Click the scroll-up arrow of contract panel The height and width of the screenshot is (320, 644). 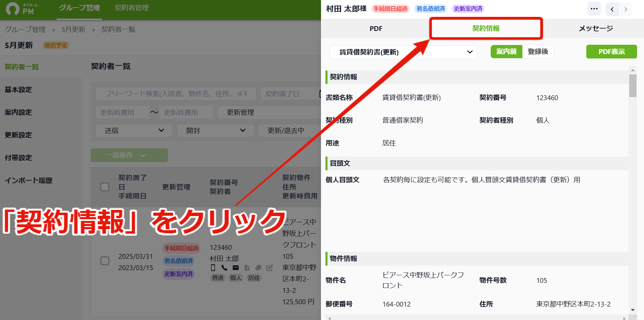tap(633, 70)
